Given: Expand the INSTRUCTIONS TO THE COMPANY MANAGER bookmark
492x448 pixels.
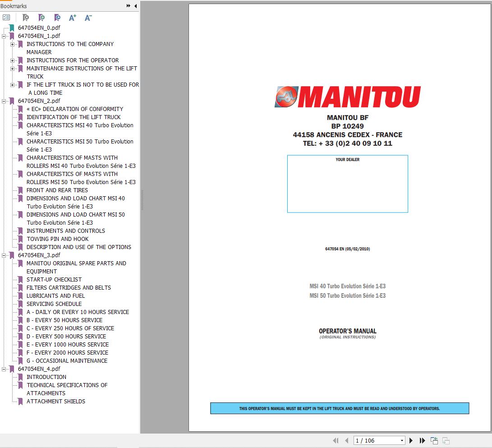Looking at the screenshot, I should 12,44.
